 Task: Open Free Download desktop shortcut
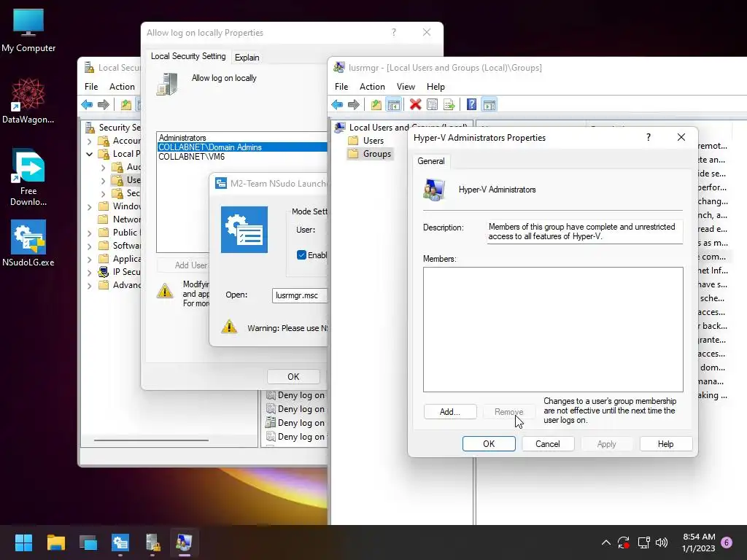(x=28, y=177)
